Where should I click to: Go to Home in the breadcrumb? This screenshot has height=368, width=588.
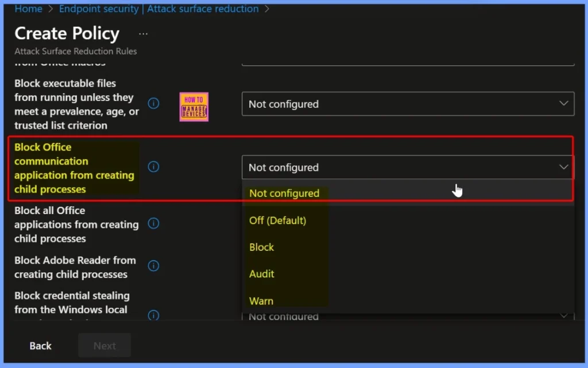[28, 9]
